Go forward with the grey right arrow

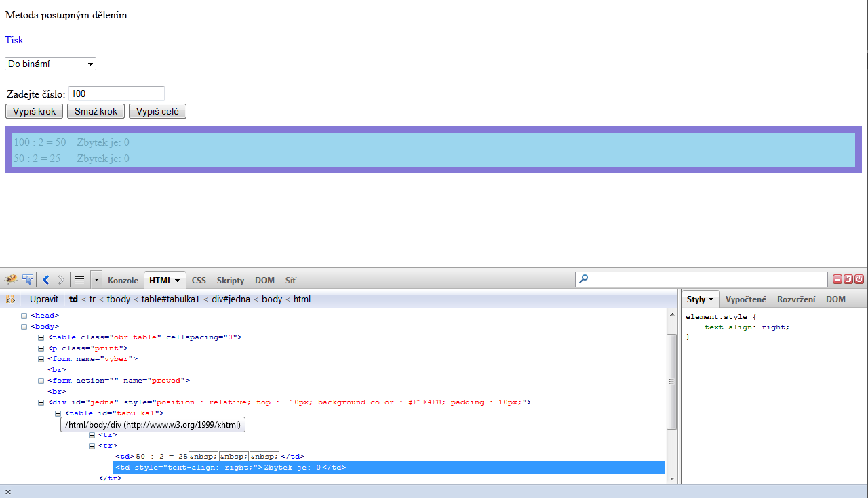(61, 279)
